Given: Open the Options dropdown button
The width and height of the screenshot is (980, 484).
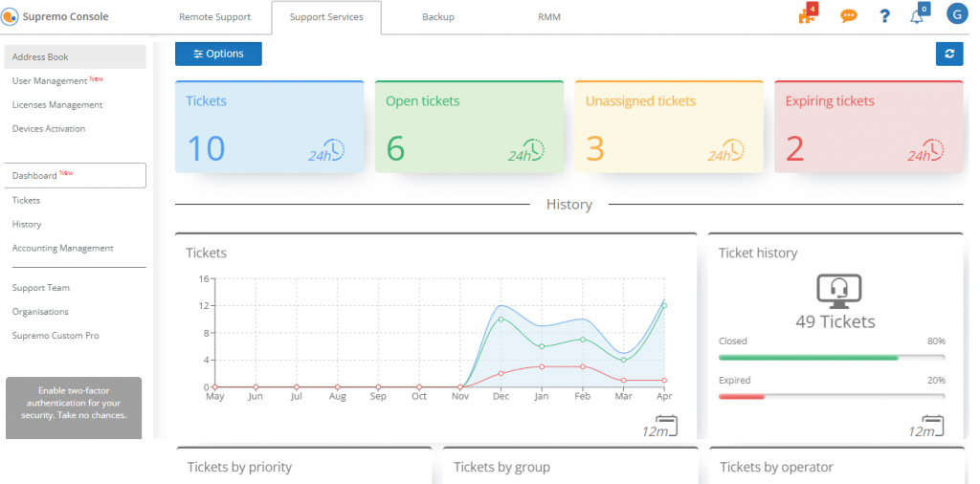Looking at the screenshot, I should coord(218,54).
